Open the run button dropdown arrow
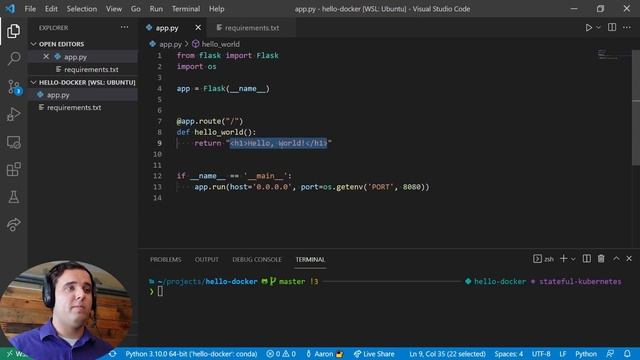 [x=598, y=27]
